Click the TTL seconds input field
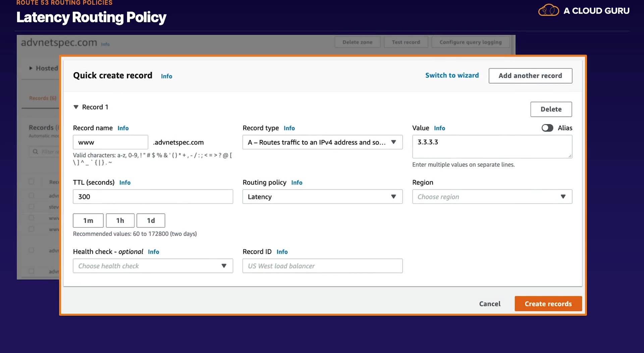644x353 pixels. click(153, 197)
